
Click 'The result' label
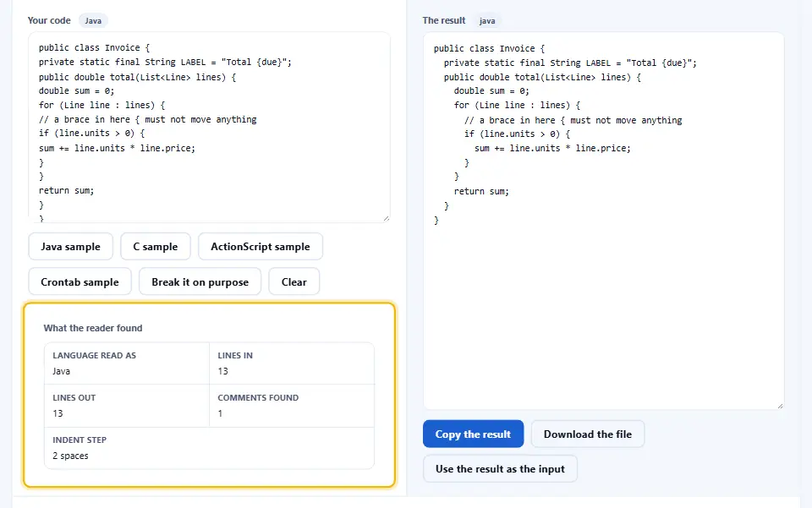[444, 20]
